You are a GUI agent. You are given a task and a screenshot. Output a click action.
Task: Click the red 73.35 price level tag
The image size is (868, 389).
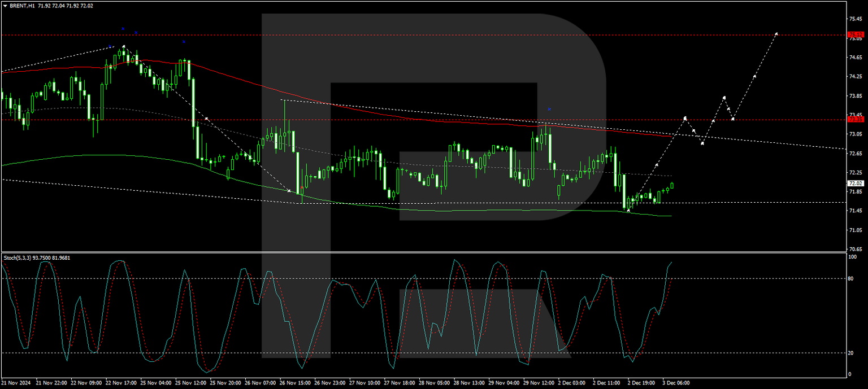click(x=856, y=119)
